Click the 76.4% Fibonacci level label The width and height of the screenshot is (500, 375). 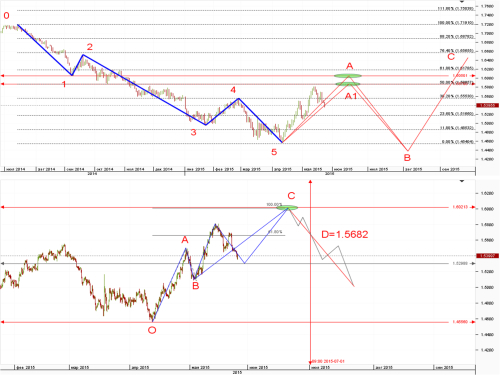(457, 51)
